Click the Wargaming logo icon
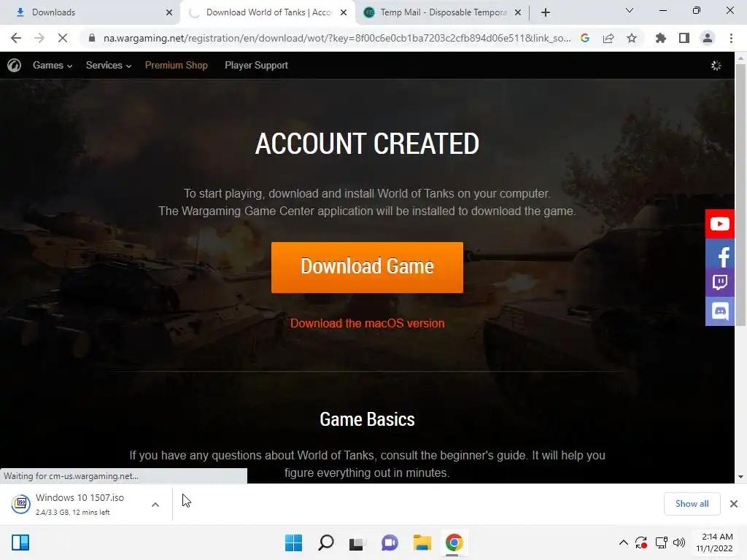This screenshot has width=747, height=560. 15,65
